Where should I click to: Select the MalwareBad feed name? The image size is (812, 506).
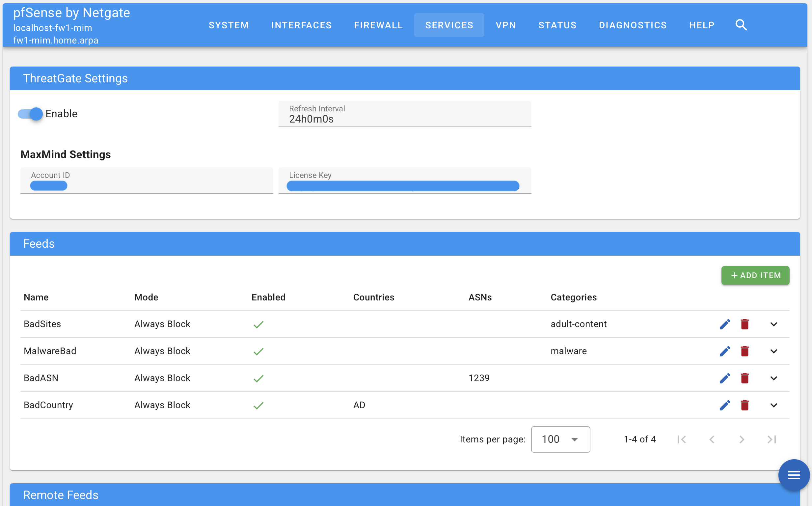coord(50,351)
